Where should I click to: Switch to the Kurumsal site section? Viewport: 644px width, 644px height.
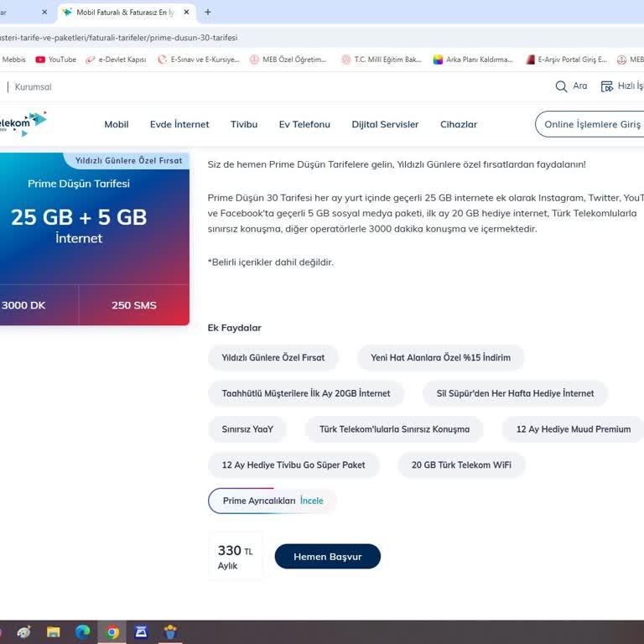(x=34, y=87)
